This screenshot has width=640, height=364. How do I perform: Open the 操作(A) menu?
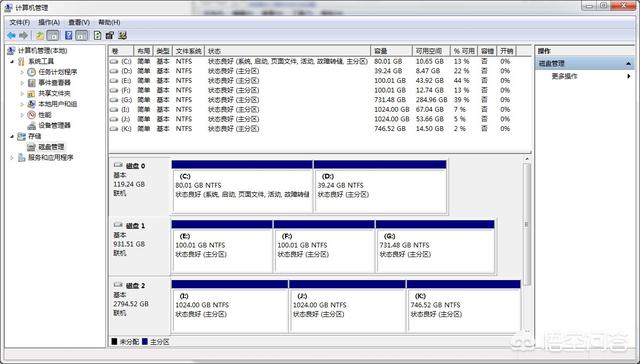pos(49,22)
